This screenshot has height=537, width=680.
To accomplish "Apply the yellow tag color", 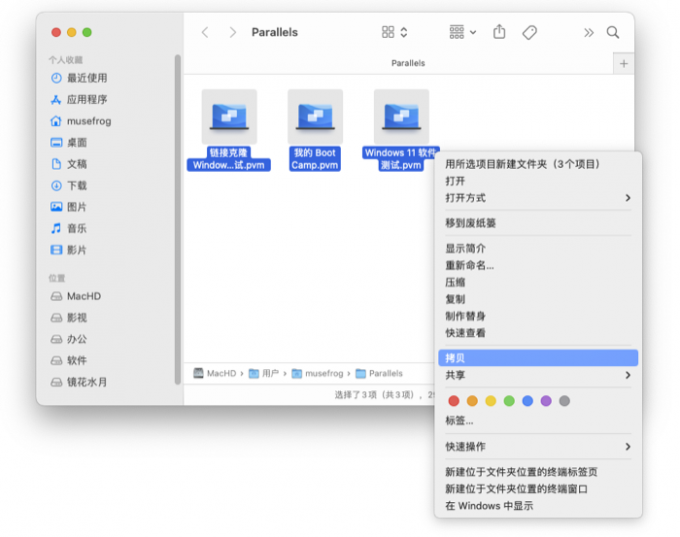I will tap(490, 401).
